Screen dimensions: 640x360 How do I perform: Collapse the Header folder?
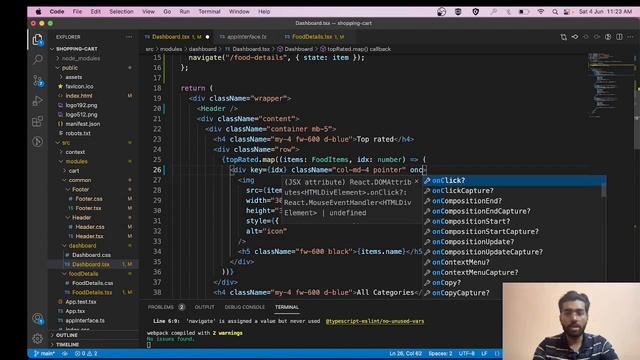[82, 218]
